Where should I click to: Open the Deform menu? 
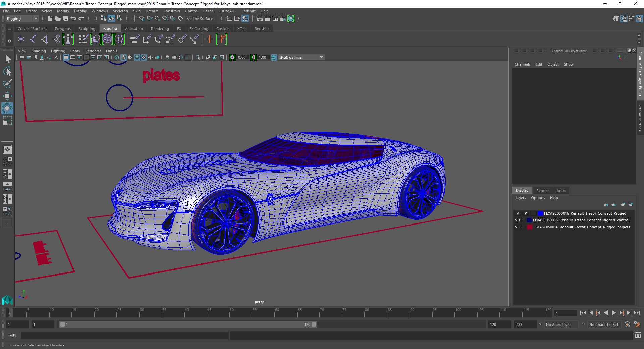click(x=152, y=11)
